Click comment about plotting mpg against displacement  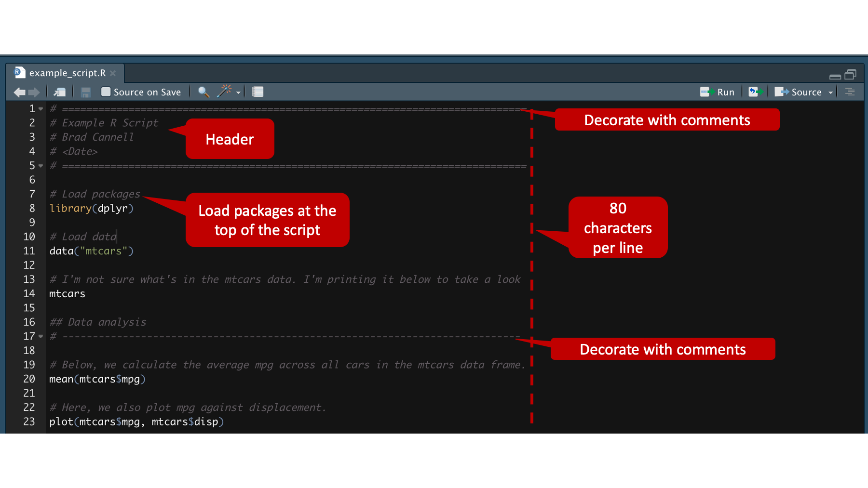click(x=188, y=408)
